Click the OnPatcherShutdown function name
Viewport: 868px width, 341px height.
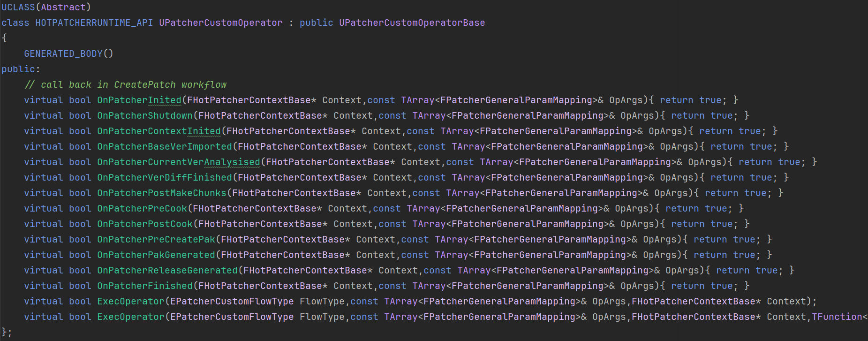click(144, 115)
